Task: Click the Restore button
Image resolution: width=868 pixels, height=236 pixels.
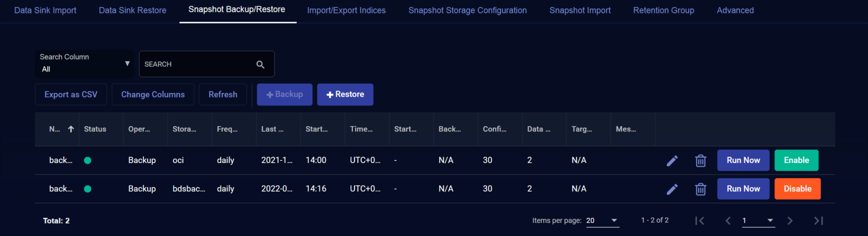Action: pyautogui.click(x=345, y=94)
